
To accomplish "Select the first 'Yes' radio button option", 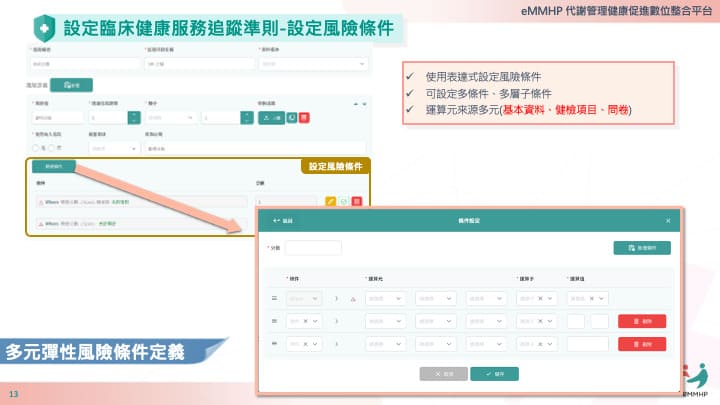I will (x=36, y=148).
